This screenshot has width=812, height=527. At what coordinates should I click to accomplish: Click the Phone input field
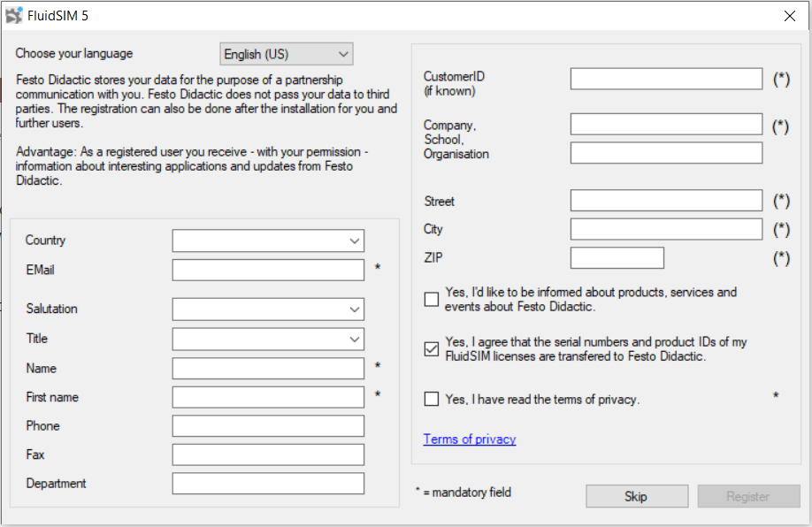(268, 425)
